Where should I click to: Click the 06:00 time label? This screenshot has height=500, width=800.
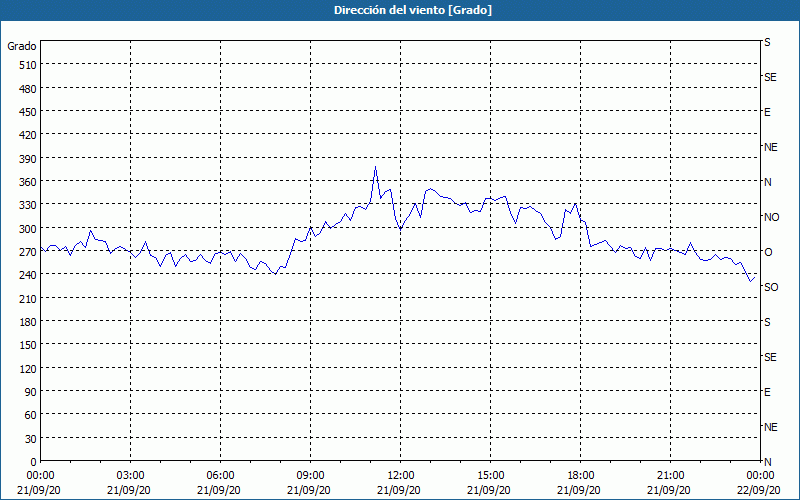220,475
